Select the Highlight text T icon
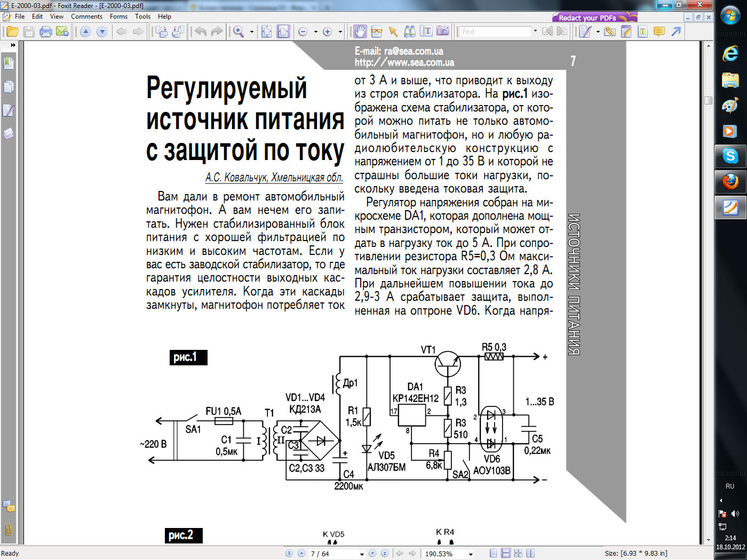The width and height of the screenshot is (747, 560). [x=643, y=32]
